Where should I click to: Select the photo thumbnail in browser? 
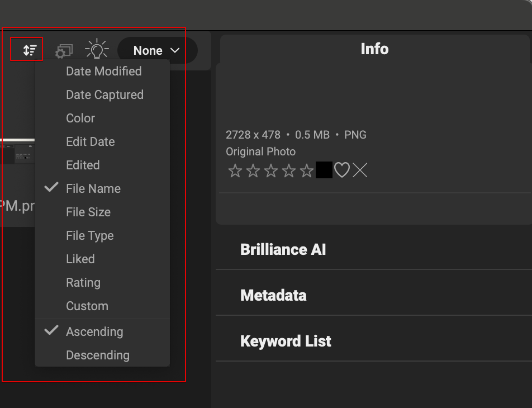pos(17,152)
